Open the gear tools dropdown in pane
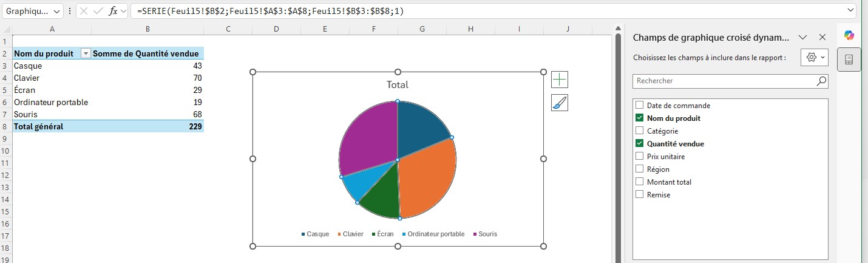868x263 pixels. pos(814,57)
